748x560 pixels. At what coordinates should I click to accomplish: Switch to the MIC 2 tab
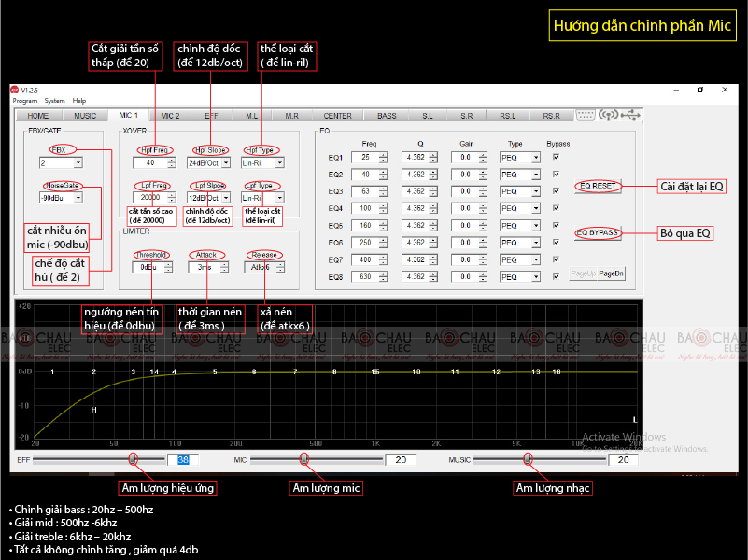(x=170, y=116)
